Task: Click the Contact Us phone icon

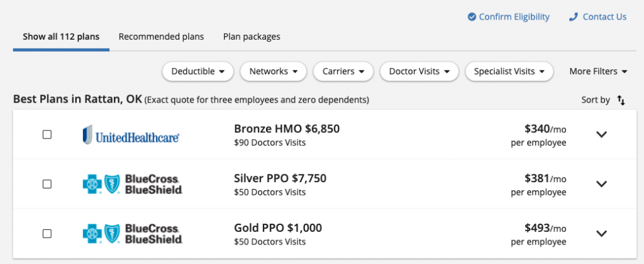Action: pyautogui.click(x=573, y=17)
